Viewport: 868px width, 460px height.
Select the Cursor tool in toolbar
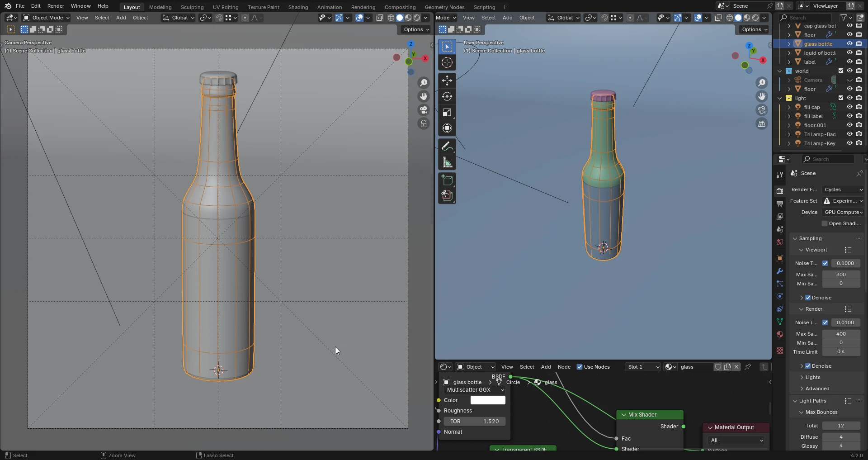[x=447, y=63]
